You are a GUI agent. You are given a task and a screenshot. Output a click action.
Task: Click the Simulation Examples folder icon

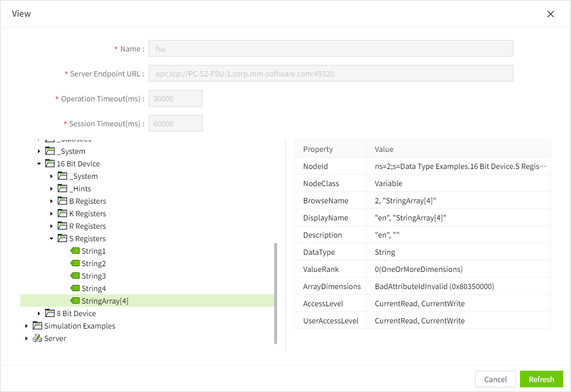[37, 326]
